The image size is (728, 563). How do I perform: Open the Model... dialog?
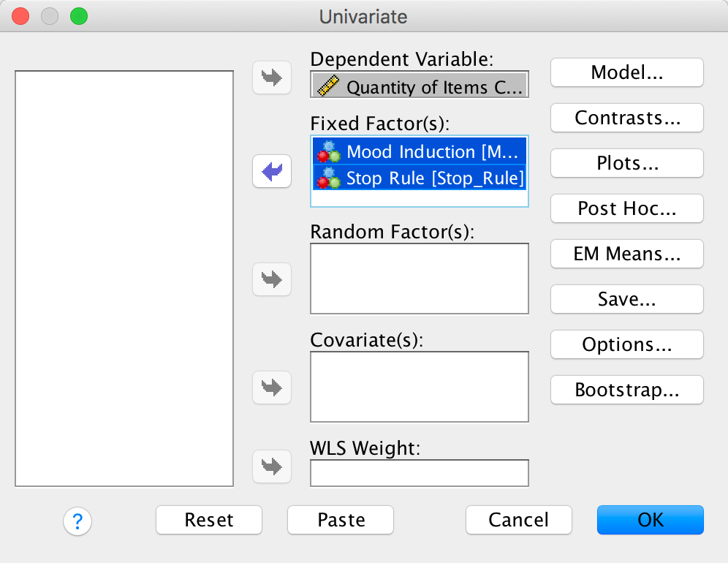626,72
